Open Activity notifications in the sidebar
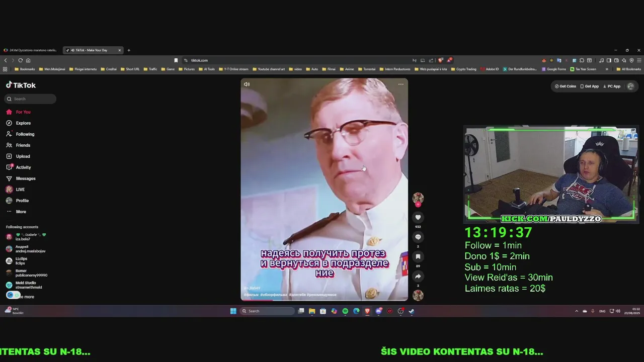The width and height of the screenshot is (644, 362). [x=23, y=167]
